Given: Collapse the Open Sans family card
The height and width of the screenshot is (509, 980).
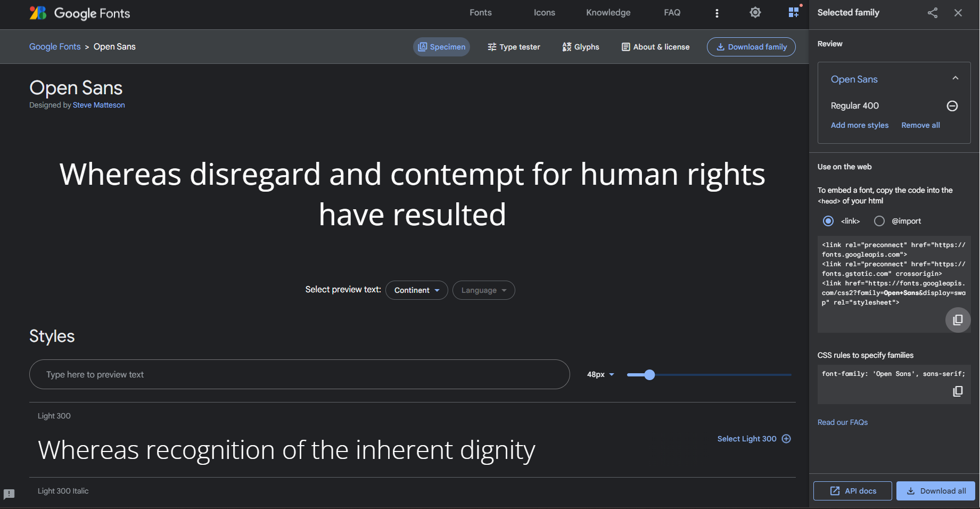Looking at the screenshot, I should 956,78.
